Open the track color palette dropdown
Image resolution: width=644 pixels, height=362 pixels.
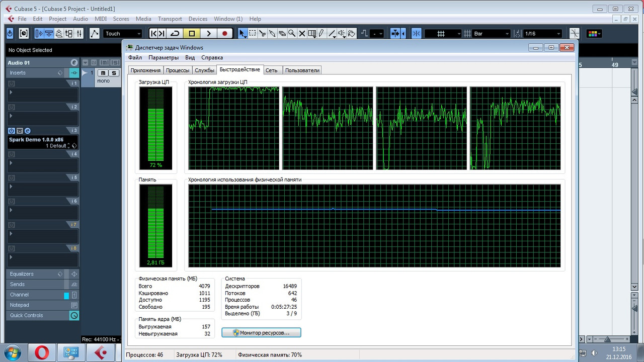(x=593, y=33)
